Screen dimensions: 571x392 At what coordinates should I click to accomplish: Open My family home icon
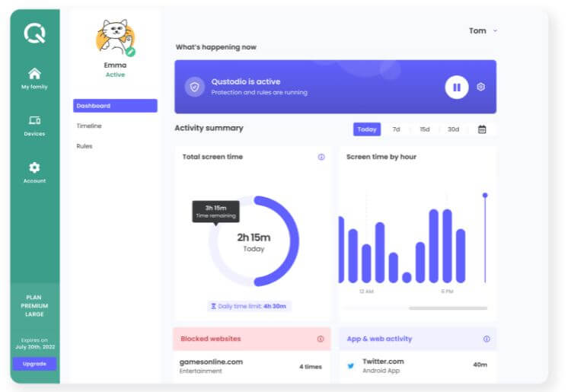coord(34,74)
